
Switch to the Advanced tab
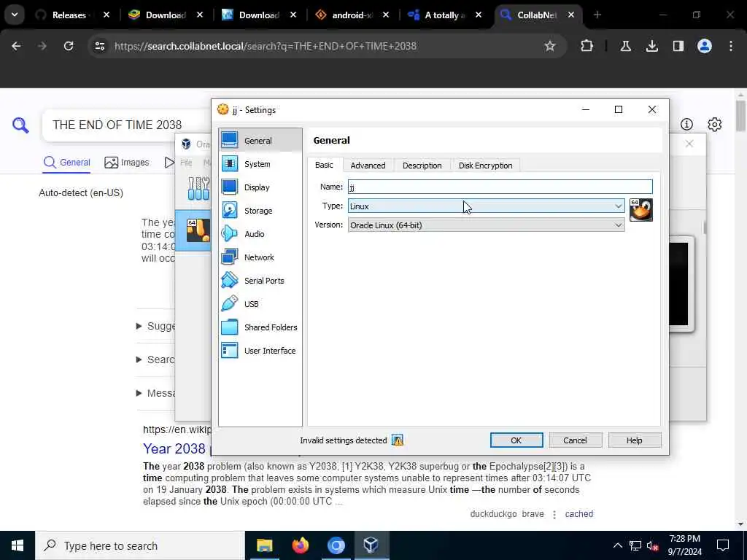click(x=368, y=166)
